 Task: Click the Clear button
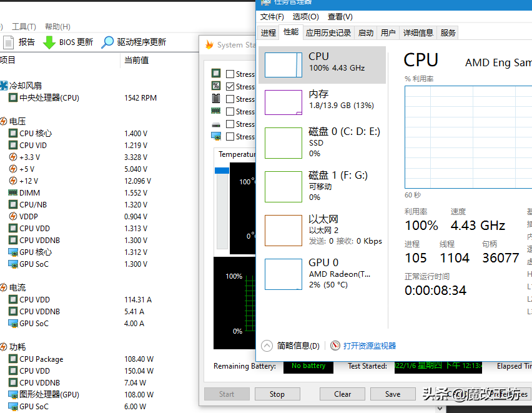(x=342, y=394)
